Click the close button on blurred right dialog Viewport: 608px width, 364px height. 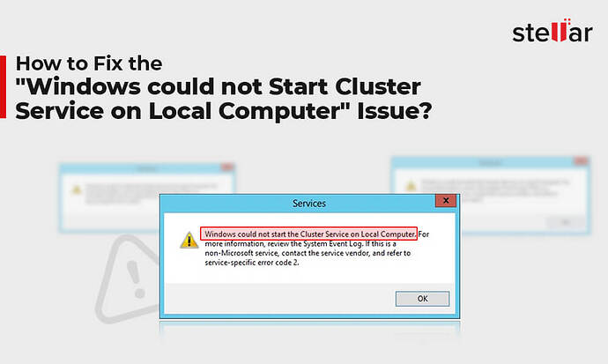(x=581, y=161)
